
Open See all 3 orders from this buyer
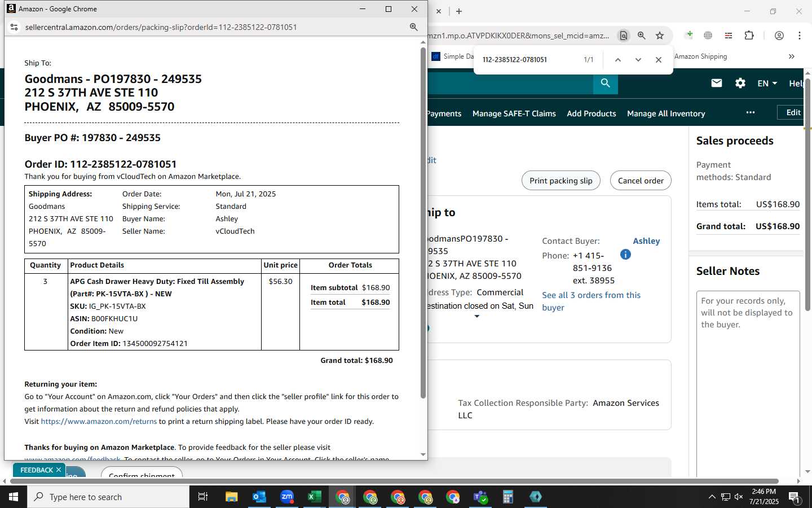[591, 301]
